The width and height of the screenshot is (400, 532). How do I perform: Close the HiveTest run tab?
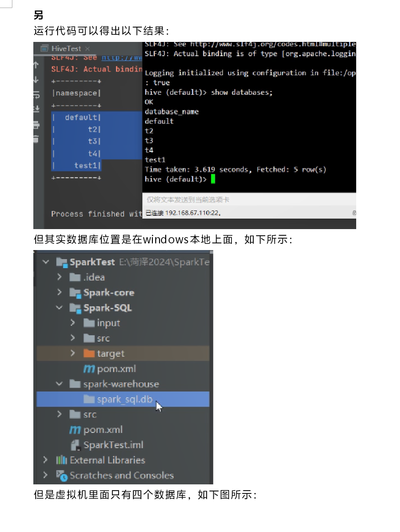[88, 49]
